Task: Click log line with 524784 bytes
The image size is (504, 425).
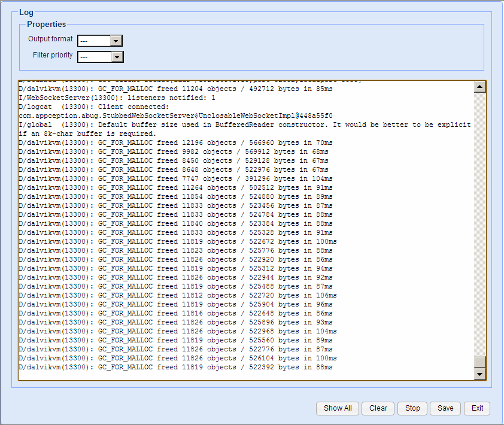Action: pos(175,215)
